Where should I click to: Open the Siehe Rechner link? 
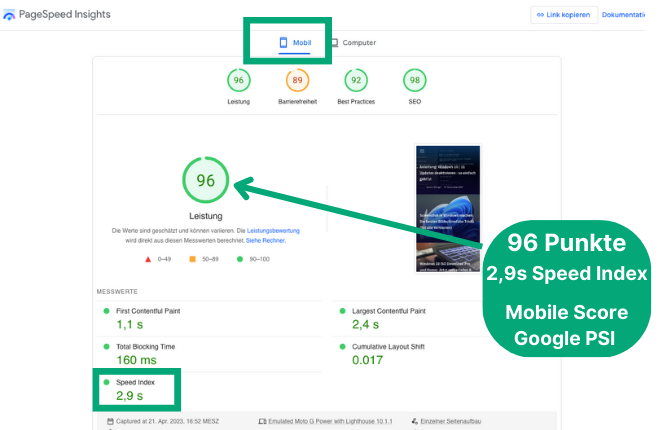(x=266, y=241)
